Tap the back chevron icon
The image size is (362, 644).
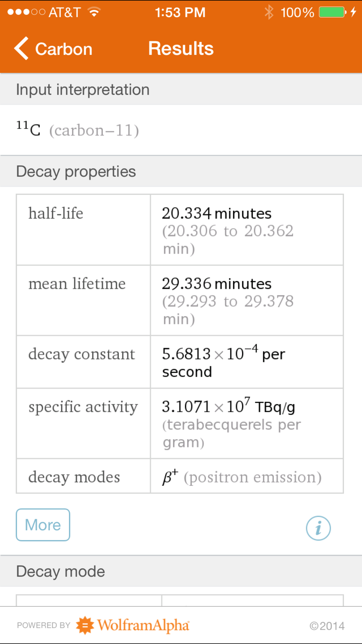tap(22, 48)
